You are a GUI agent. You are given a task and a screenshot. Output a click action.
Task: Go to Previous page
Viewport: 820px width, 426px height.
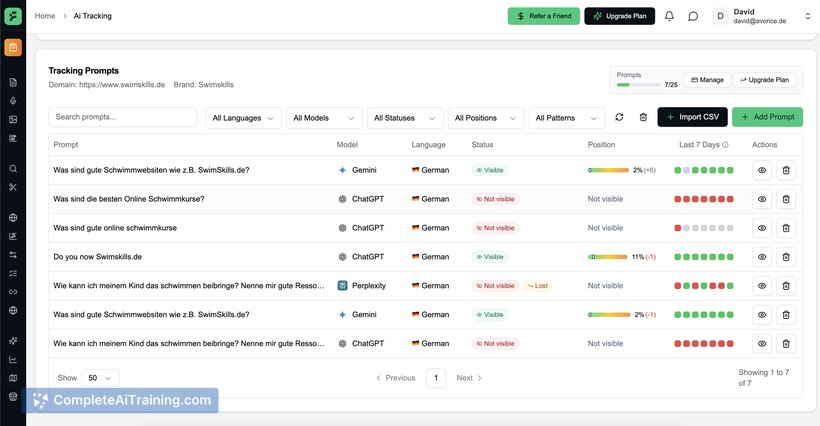tap(396, 378)
